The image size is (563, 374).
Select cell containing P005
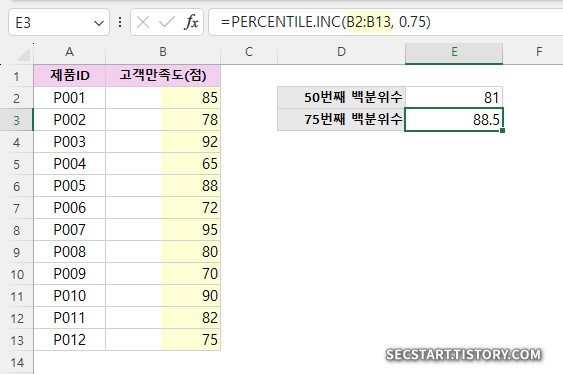(x=70, y=186)
